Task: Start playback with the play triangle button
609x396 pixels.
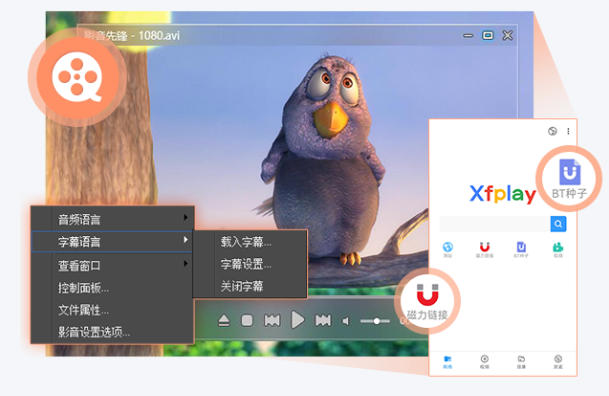Action: click(x=298, y=320)
